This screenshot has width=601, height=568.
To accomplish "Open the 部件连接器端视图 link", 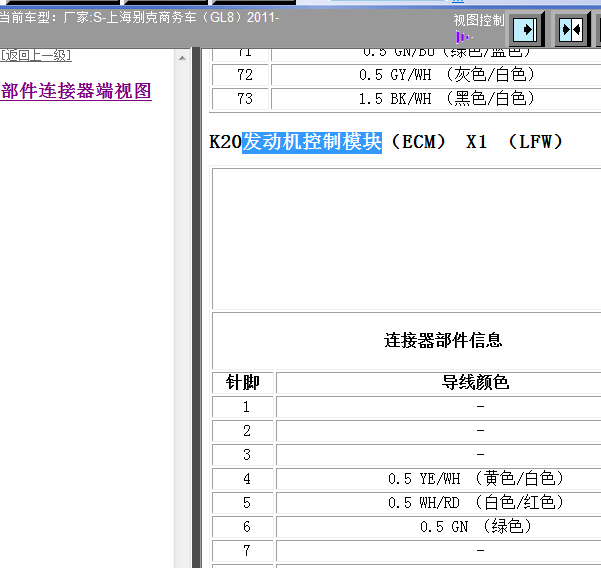I will [76, 91].
